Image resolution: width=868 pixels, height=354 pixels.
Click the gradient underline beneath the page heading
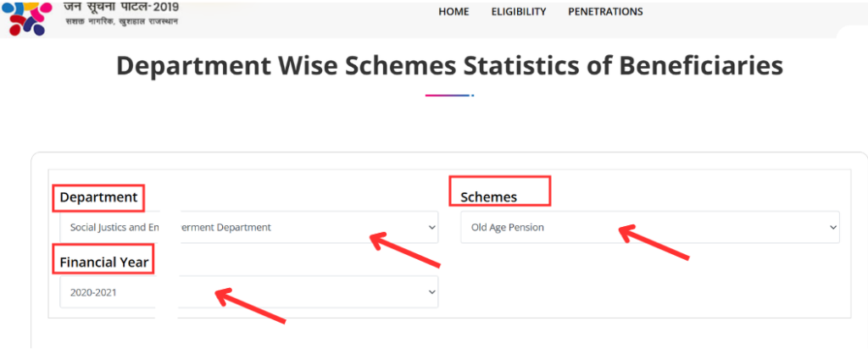[x=449, y=96]
